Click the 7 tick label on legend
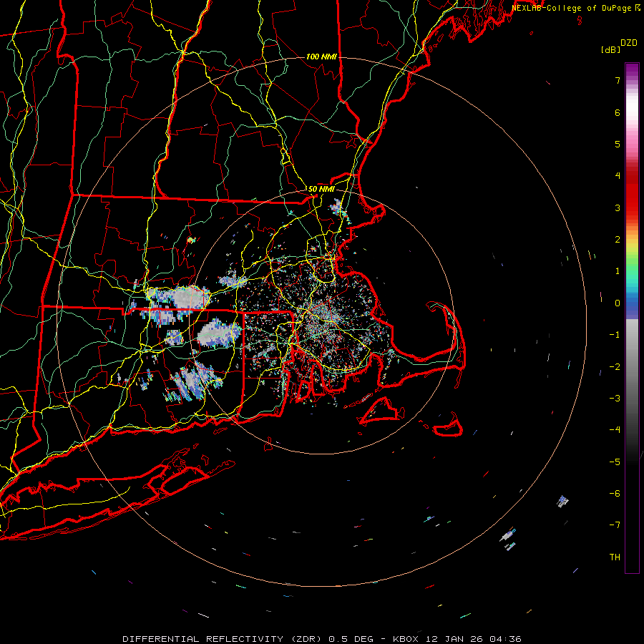644x644 pixels. click(x=618, y=80)
